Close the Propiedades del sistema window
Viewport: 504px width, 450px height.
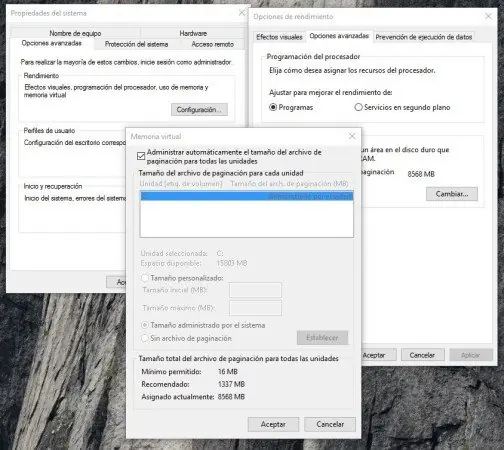pos(242,13)
